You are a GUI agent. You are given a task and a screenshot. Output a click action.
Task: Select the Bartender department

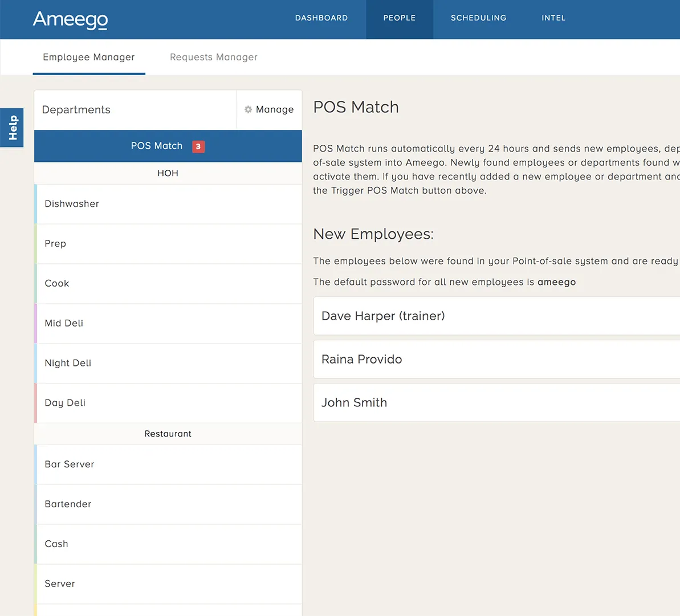(168, 504)
